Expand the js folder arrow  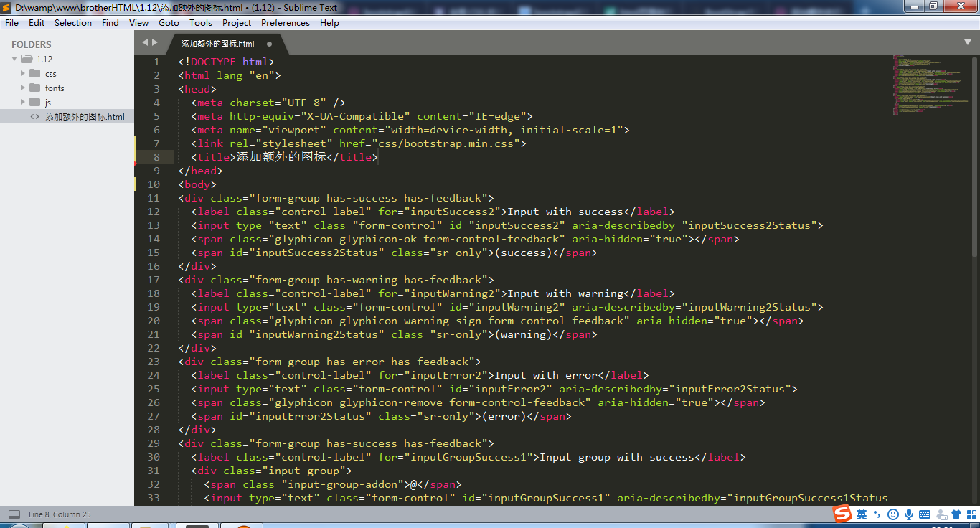(x=24, y=102)
